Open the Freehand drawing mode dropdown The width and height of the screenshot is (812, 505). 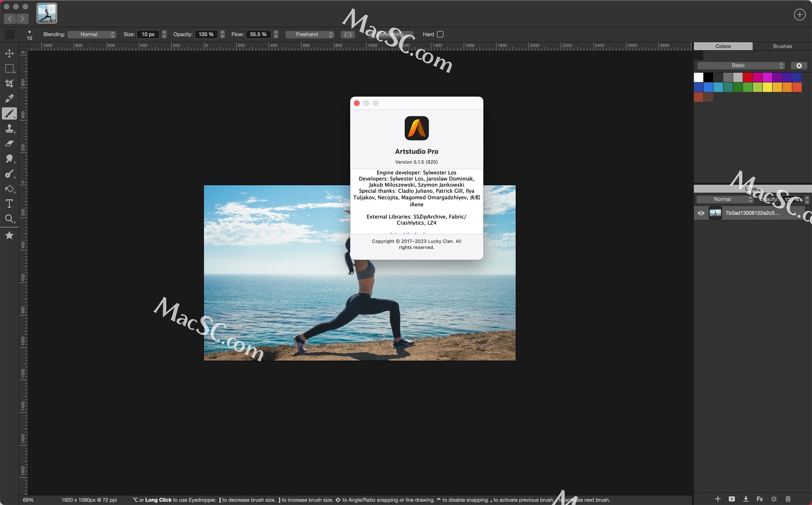click(x=310, y=35)
